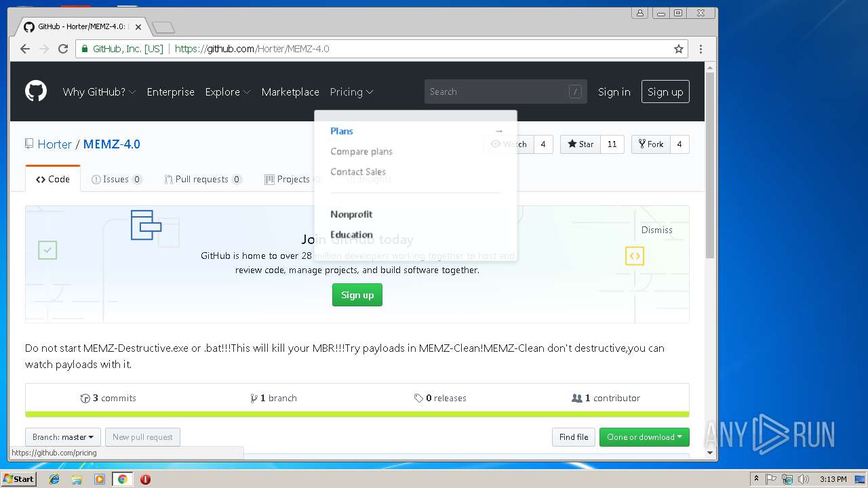868x488 pixels.
Task: Go back using the browser back arrow
Action: (25, 49)
